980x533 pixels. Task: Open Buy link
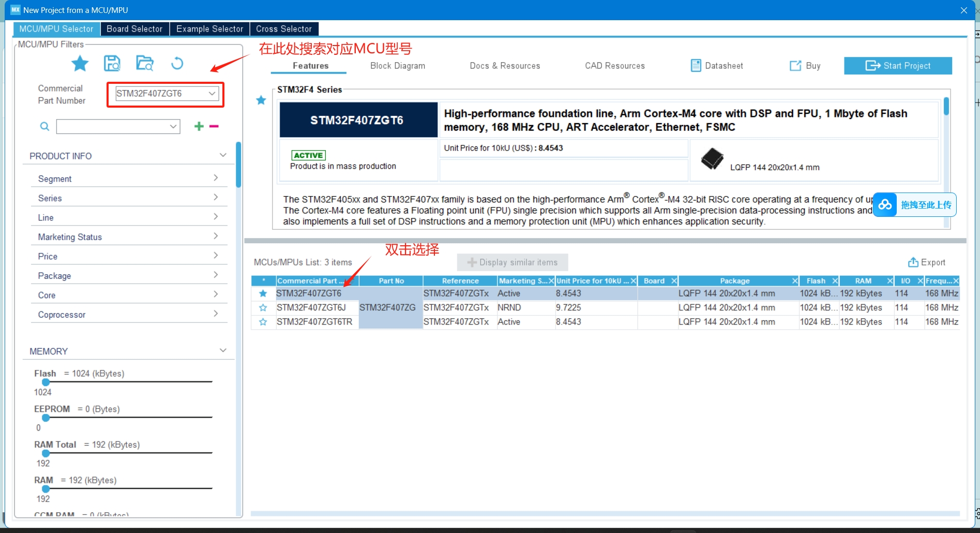coord(805,66)
